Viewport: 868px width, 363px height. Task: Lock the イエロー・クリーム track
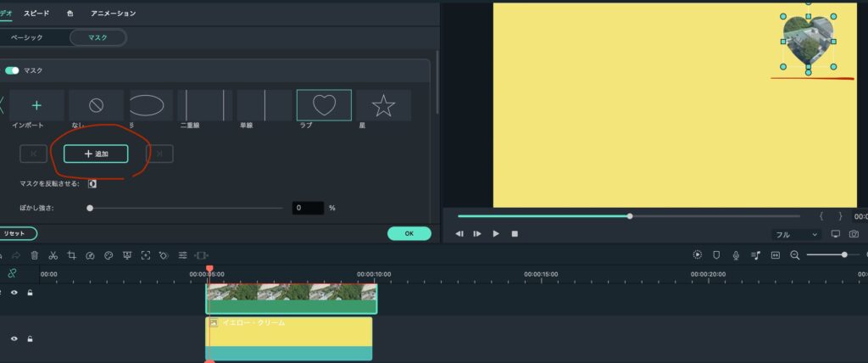(x=30, y=338)
